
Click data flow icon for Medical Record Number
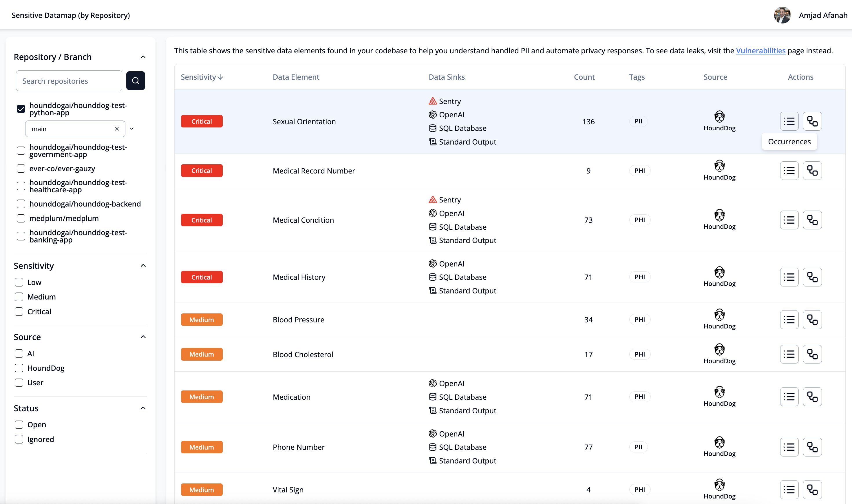tap(812, 171)
